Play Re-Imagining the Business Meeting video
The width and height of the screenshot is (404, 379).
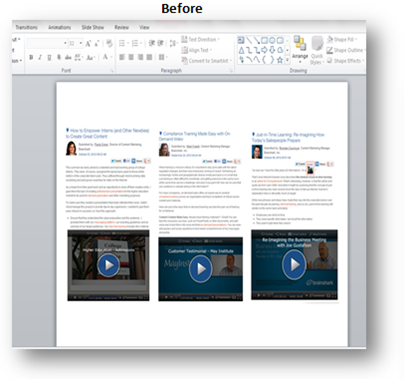pyautogui.click(x=294, y=264)
